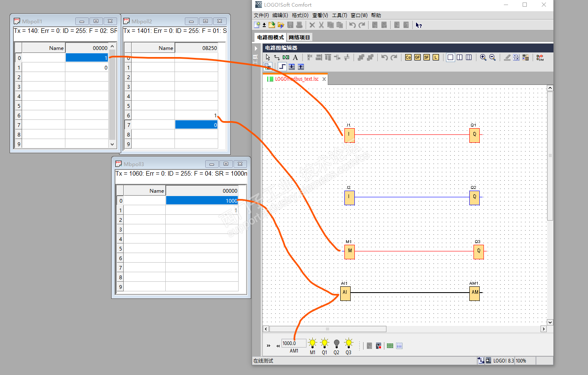The height and width of the screenshot is (375, 588).
Task: Select the 电路图模式 tab
Action: (270, 37)
